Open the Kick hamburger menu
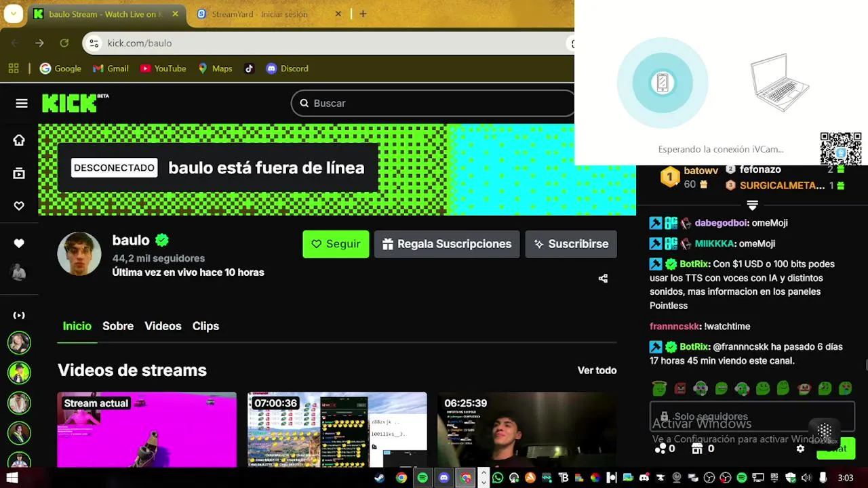The width and height of the screenshot is (868, 488). pyautogui.click(x=22, y=103)
